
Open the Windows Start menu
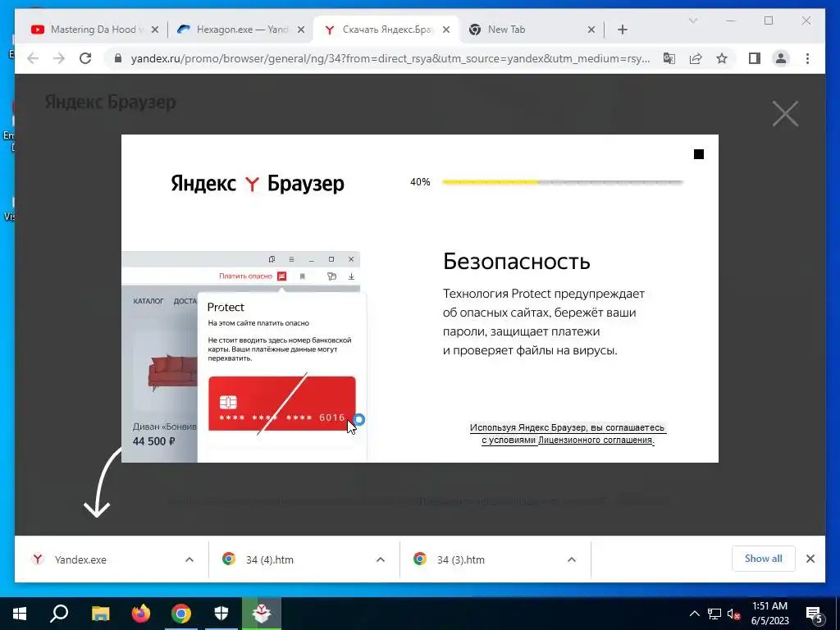pyautogui.click(x=20, y=614)
